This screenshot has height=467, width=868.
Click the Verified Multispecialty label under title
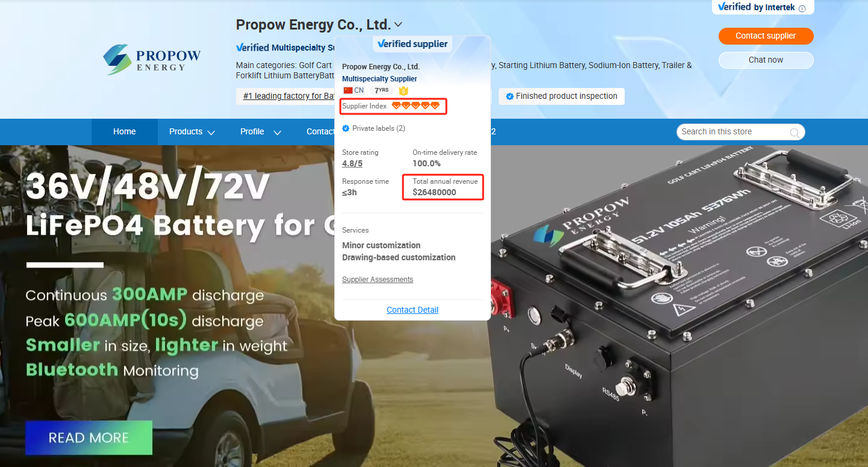(285, 48)
